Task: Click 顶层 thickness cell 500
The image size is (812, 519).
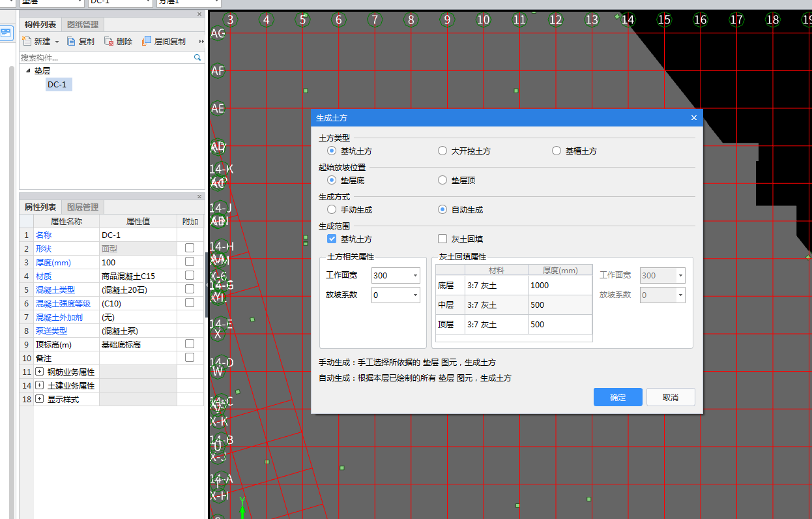Action: click(x=559, y=324)
